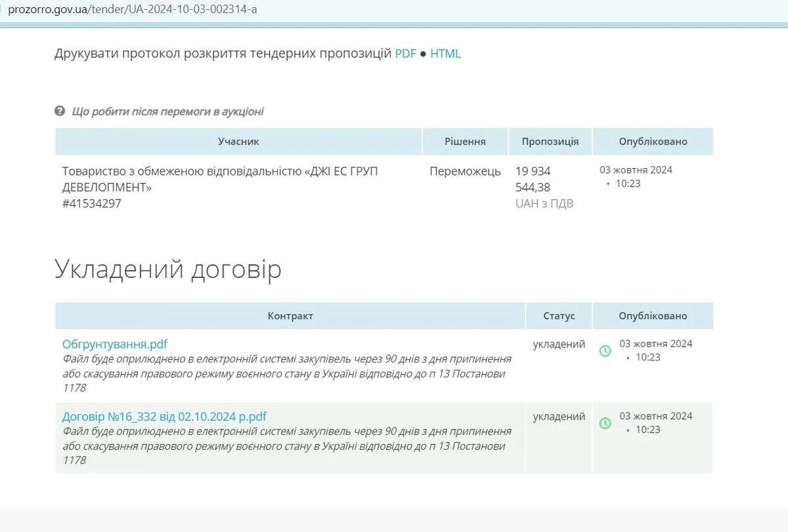Click the 'Друкувати протокол розкриття тендерних пропозицій' text

coord(223,54)
